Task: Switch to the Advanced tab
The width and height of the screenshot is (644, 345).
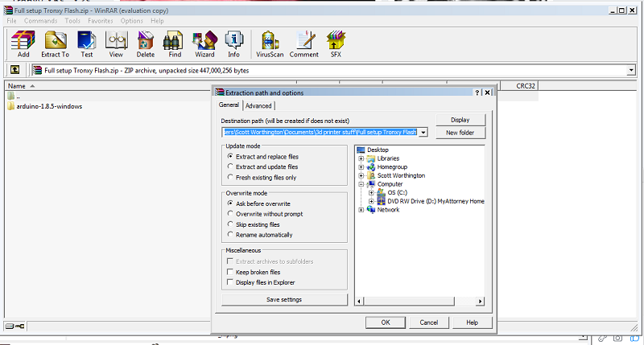Action: coord(258,106)
